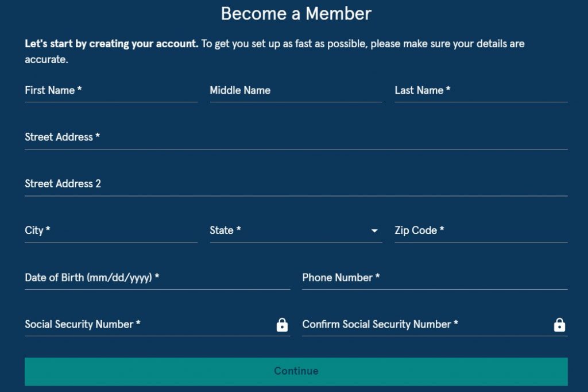Click the Phone Number field
Image resolution: width=588 pixels, height=392 pixels.
pos(435,278)
